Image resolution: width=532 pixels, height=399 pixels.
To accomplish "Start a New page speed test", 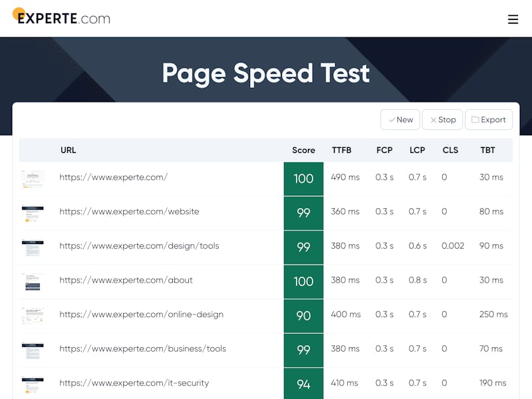I will [400, 120].
